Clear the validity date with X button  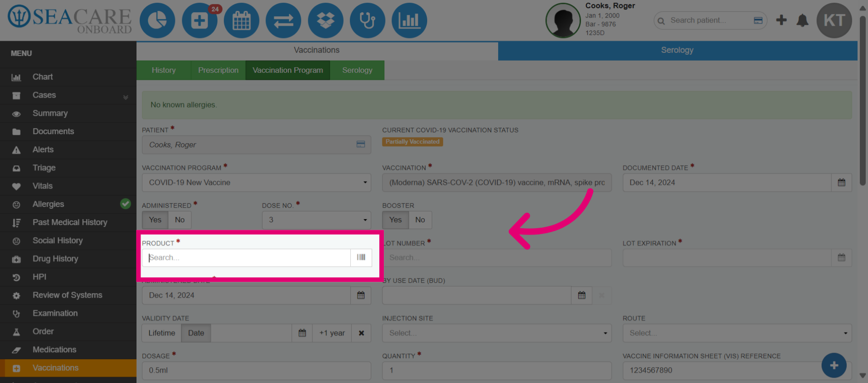point(361,333)
